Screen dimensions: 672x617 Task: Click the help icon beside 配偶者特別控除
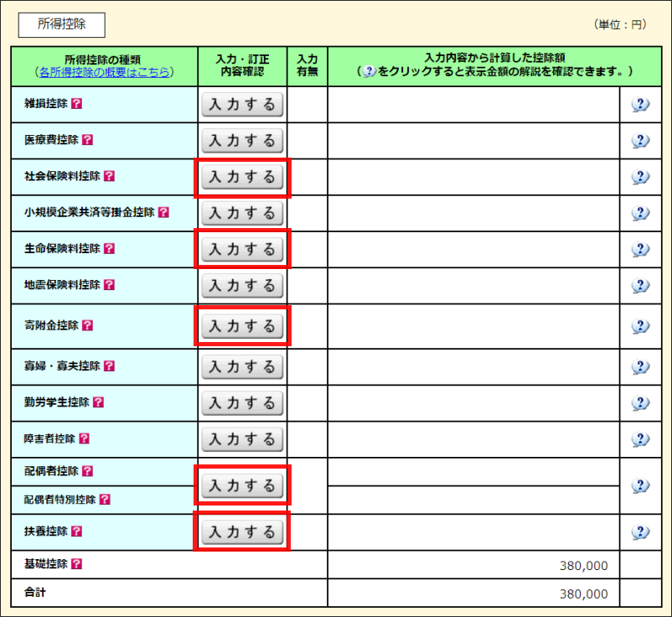click(x=105, y=500)
